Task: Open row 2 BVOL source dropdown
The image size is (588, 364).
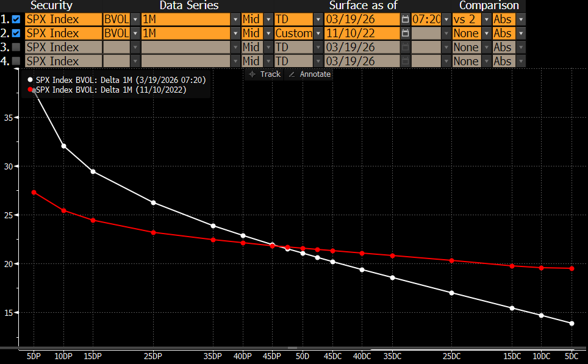Action: pos(135,33)
